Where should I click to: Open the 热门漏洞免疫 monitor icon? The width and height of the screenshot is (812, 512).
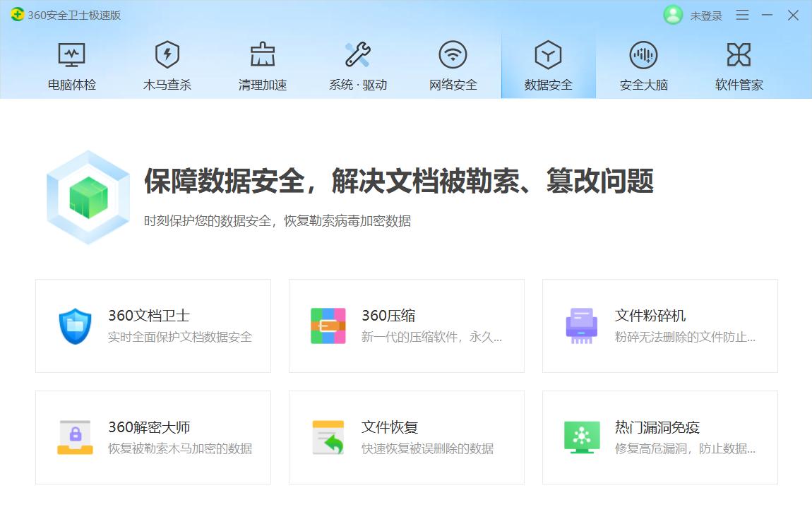point(582,436)
